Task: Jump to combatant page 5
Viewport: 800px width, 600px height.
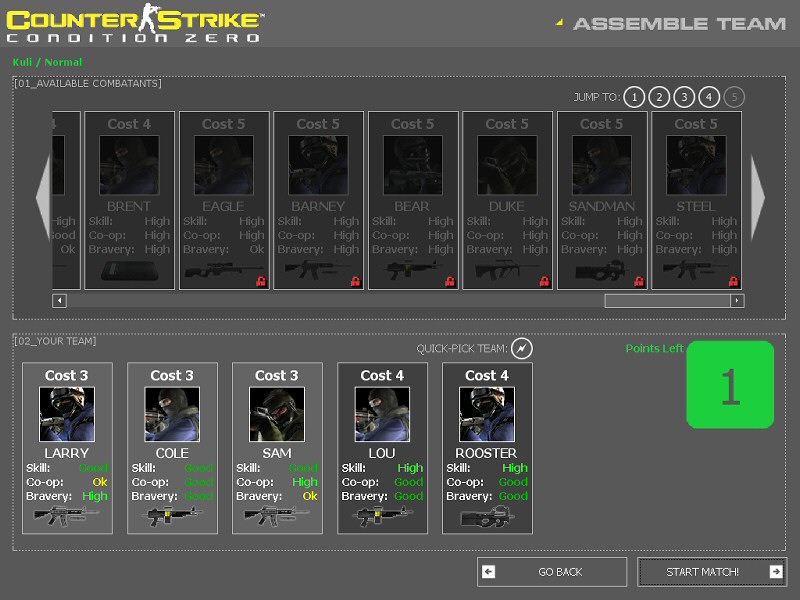Action: (x=734, y=97)
